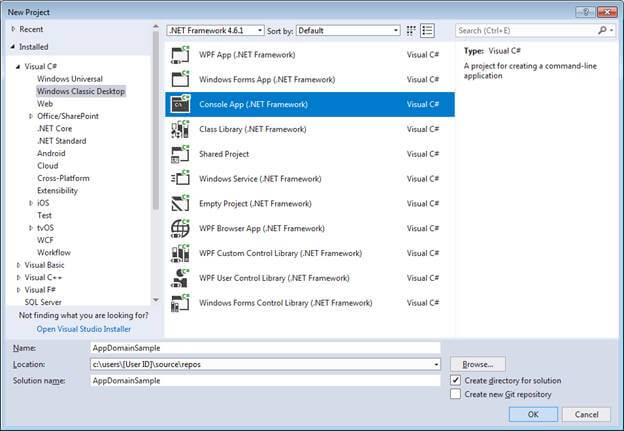Click the WPF User Control Library icon
The image size is (624, 431).
[180, 278]
